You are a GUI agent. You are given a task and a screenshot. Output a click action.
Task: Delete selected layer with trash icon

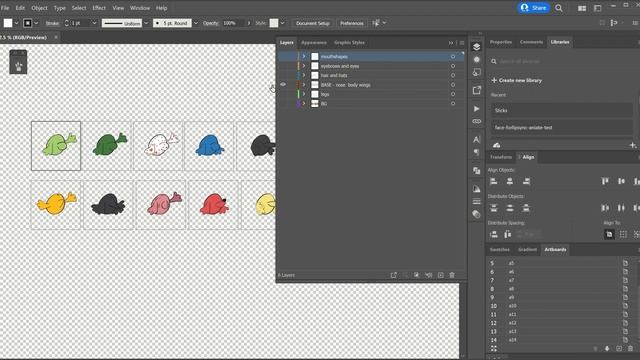[x=452, y=275]
